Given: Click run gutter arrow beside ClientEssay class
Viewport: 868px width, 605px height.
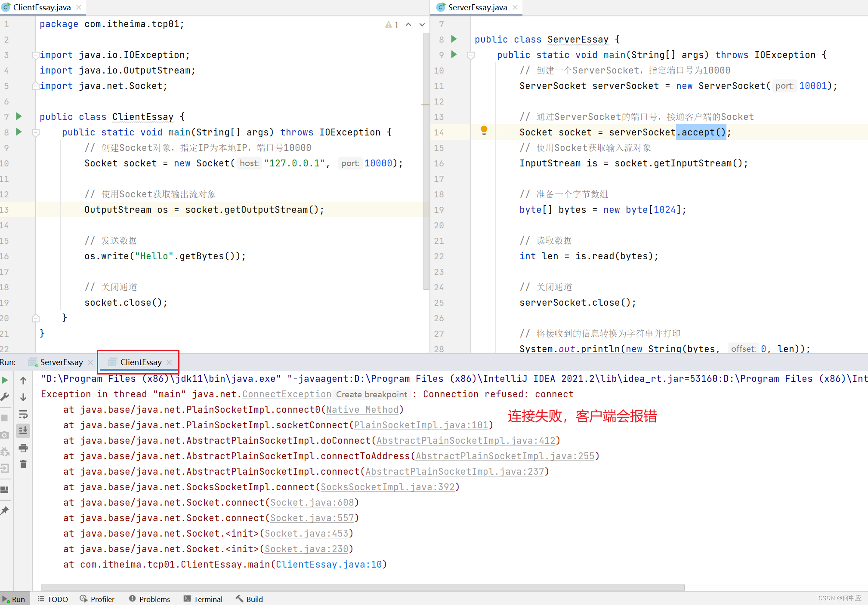Looking at the screenshot, I should click(x=19, y=117).
